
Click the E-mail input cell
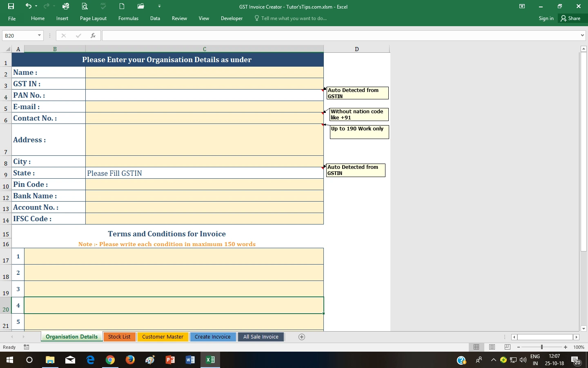point(204,107)
